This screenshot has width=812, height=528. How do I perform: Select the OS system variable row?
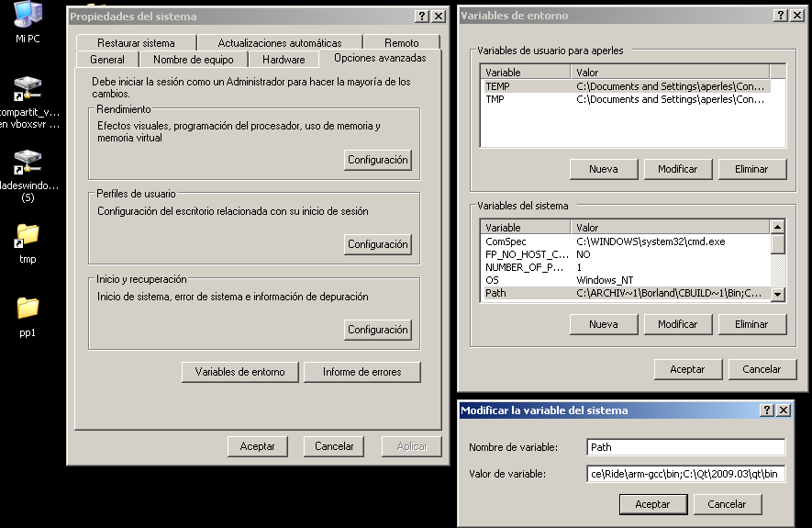(x=627, y=280)
